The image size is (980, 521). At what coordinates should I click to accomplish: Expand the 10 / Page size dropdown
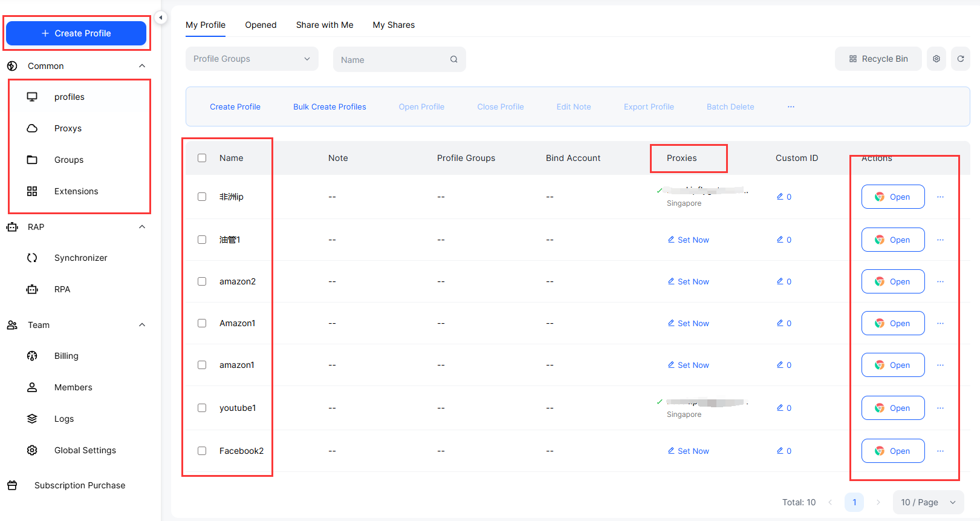(x=928, y=502)
